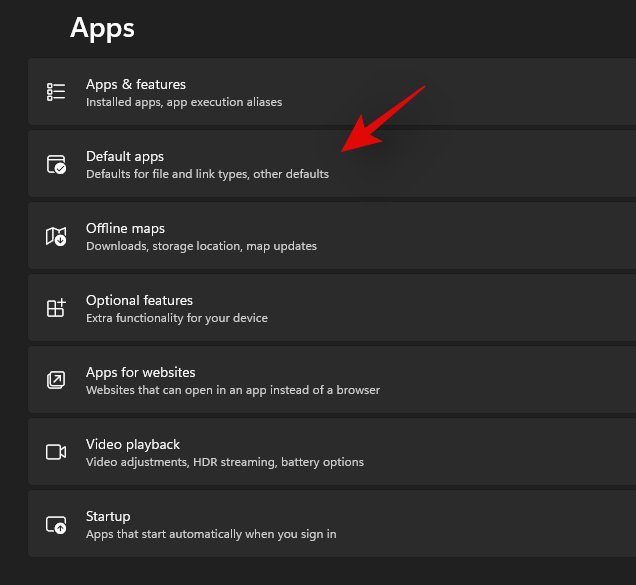Click the Default apps checkmark window icon

click(56, 164)
